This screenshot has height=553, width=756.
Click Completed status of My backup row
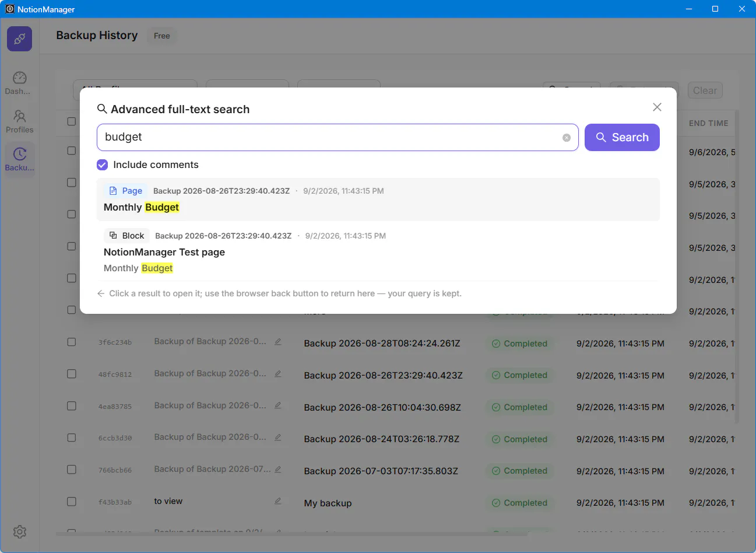(x=519, y=503)
